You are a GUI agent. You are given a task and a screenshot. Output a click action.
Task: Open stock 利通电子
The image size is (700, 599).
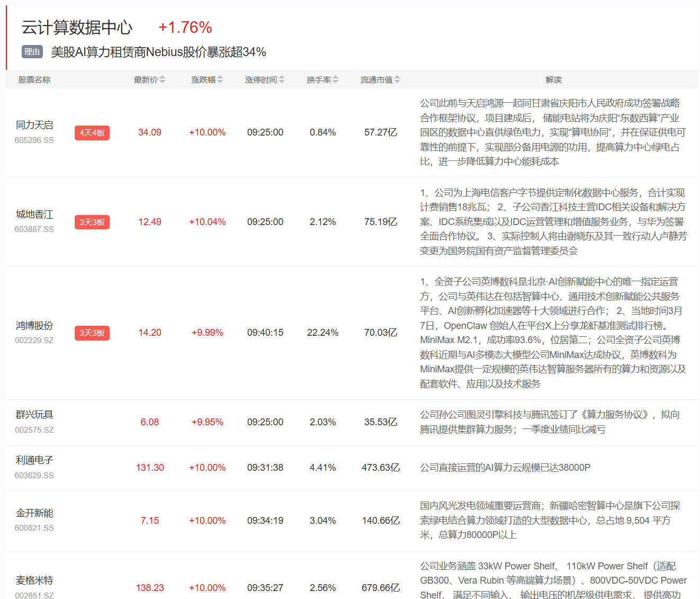click(34, 460)
